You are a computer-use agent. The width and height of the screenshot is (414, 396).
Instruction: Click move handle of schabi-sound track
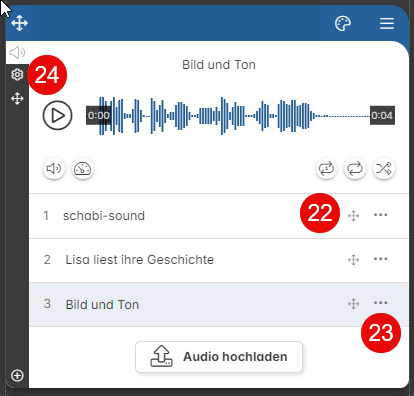click(353, 216)
